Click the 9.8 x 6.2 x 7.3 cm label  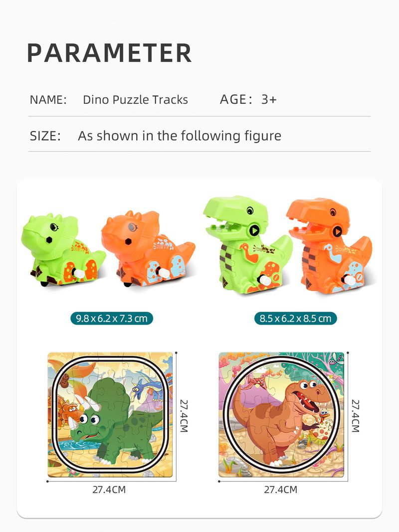(112, 318)
